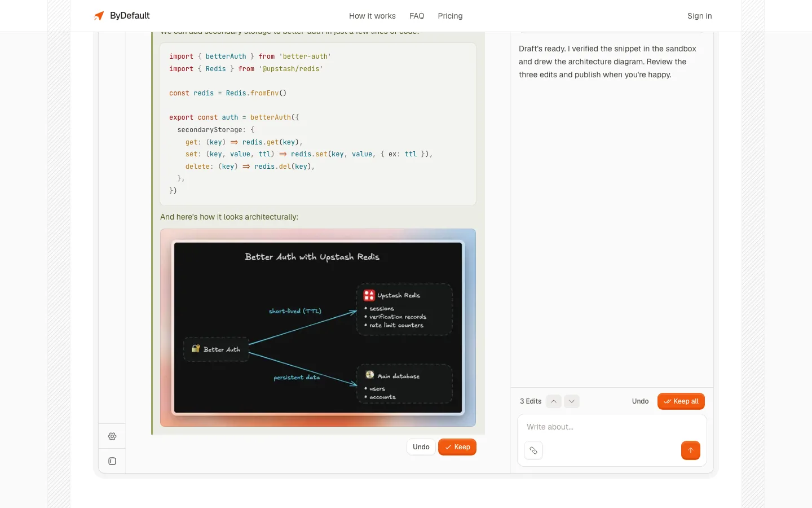Screen dimensions: 812x508
Task: Click the Draft's ready message text
Action: coord(607,62)
